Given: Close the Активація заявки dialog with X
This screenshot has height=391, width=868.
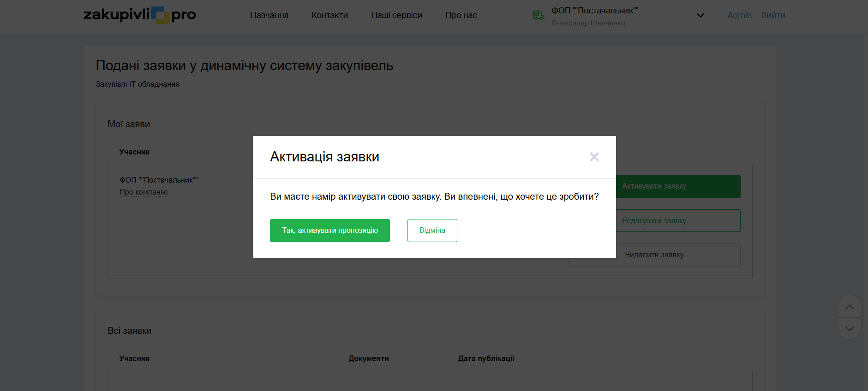Looking at the screenshot, I should pos(594,157).
